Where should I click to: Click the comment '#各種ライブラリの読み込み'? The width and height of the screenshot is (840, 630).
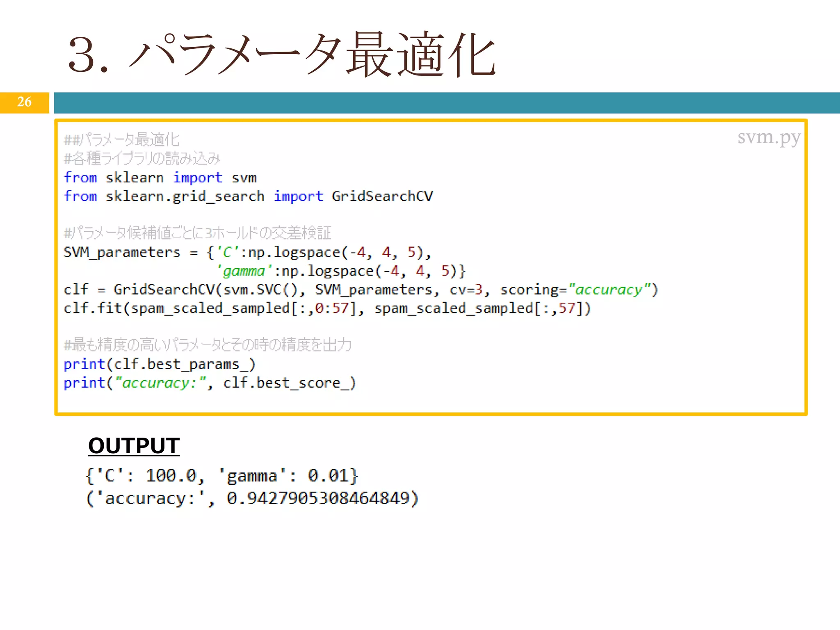142,158
